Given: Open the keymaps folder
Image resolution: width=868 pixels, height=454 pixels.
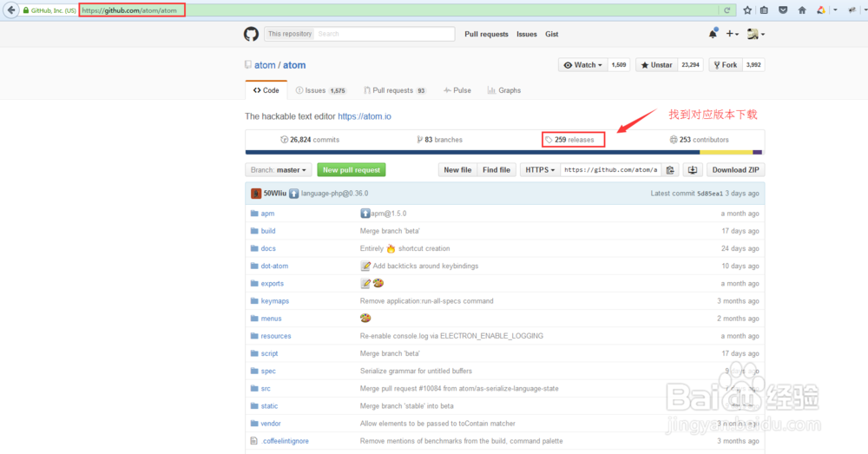Looking at the screenshot, I should click(274, 301).
